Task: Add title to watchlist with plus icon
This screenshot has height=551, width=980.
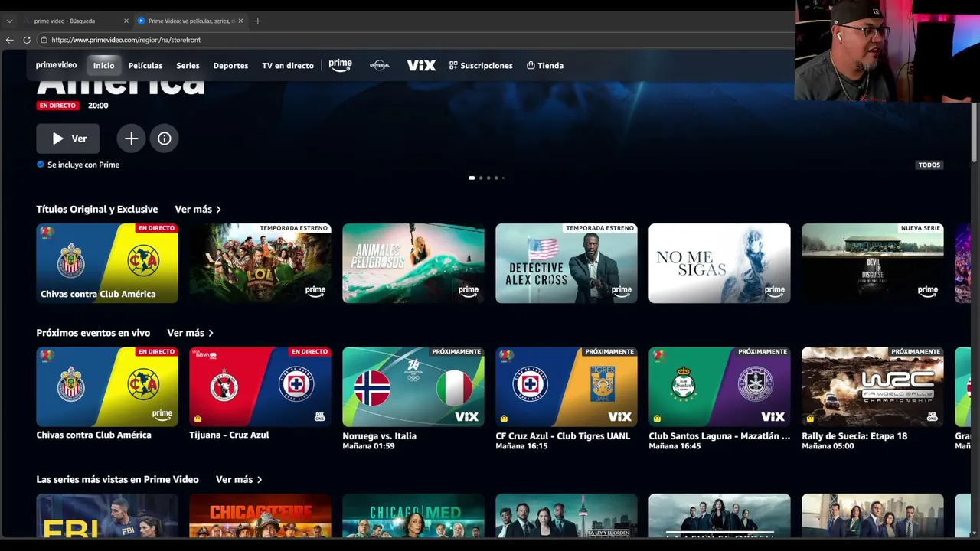Action: [x=131, y=139]
